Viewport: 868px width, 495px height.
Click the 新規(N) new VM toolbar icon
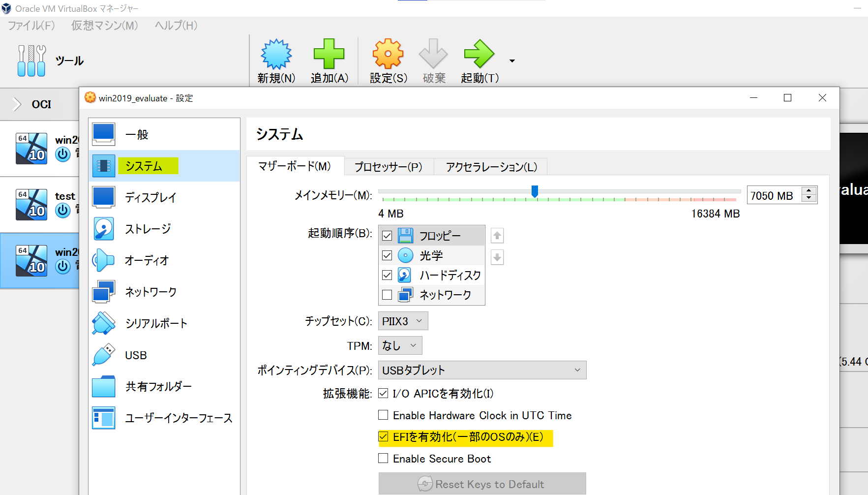tap(276, 54)
